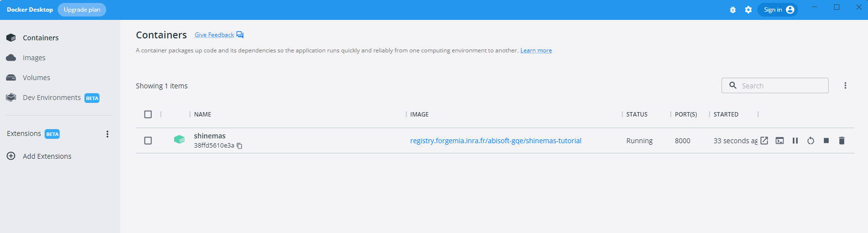Stop the shinemas container
Screen dimensions: 868x233
coord(826,141)
